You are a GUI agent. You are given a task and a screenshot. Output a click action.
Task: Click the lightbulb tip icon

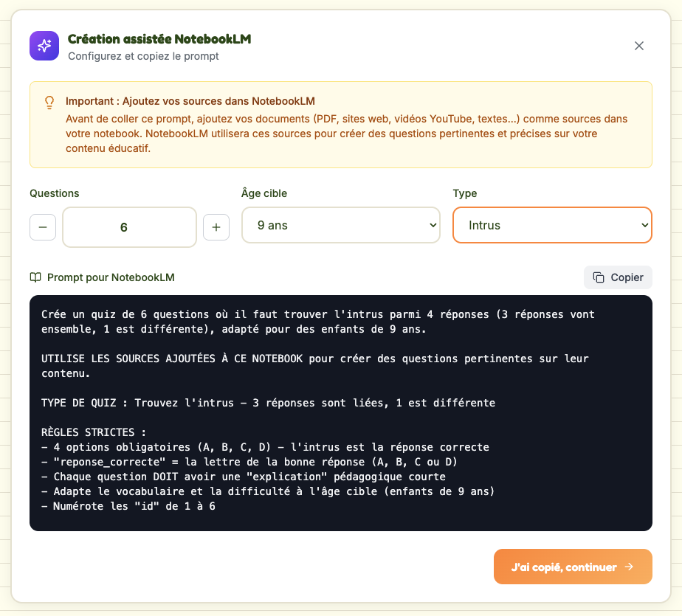point(49,103)
